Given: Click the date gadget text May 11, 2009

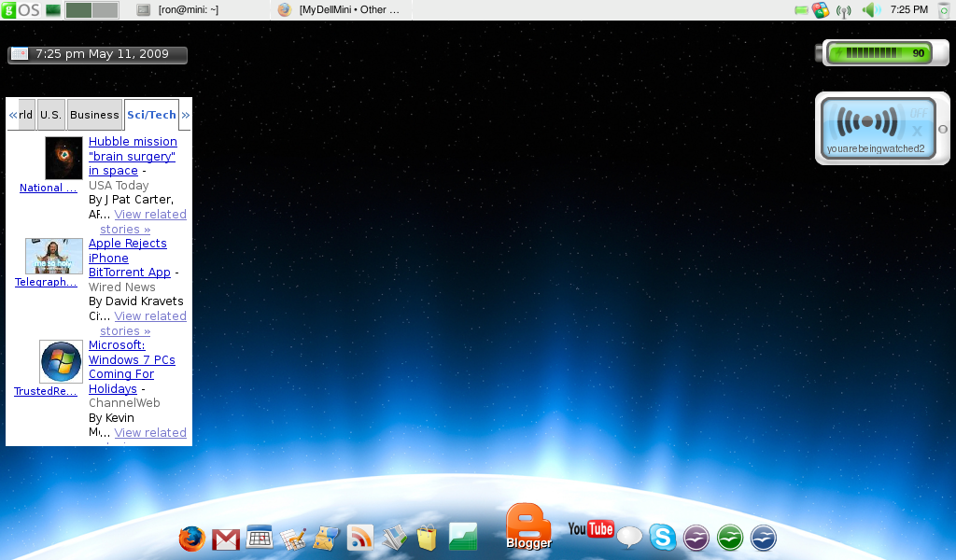Looking at the screenshot, I should tap(128, 53).
